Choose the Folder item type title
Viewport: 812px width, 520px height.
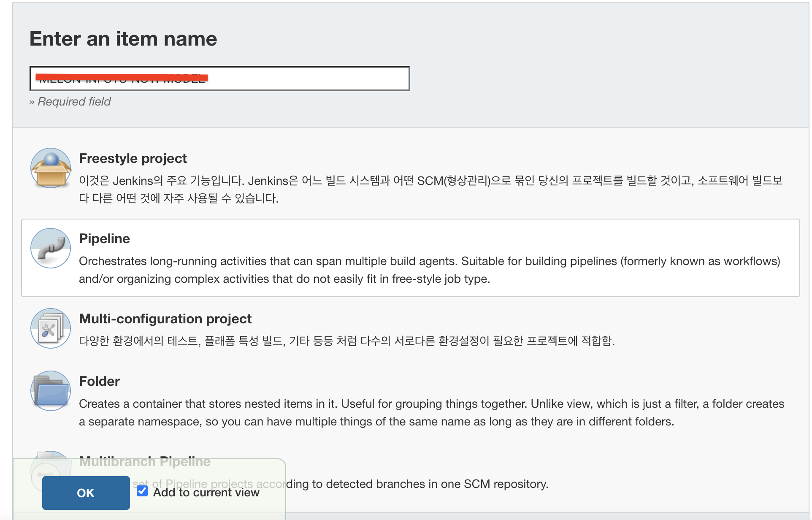coord(99,381)
